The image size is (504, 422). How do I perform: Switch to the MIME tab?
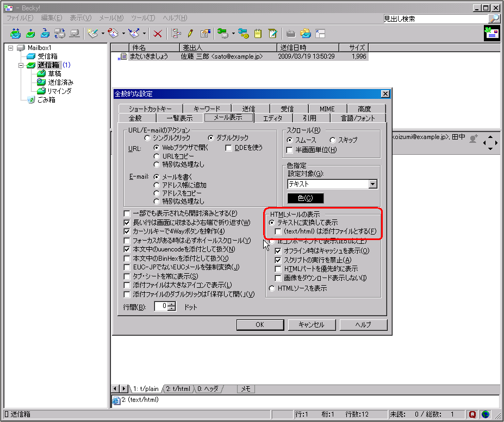coord(327,109)
